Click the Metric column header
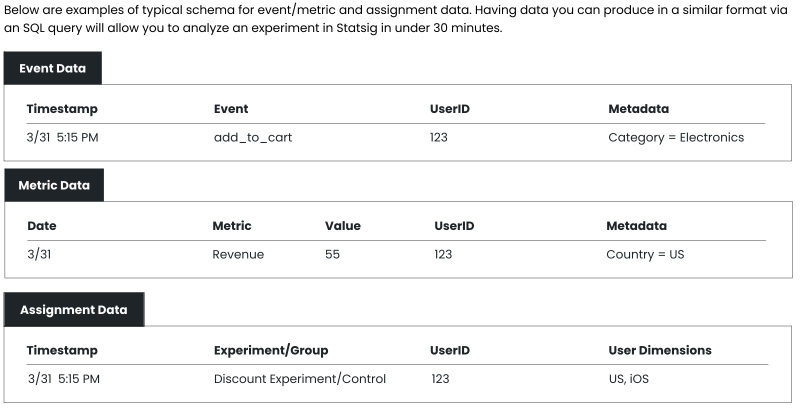This screenshot has width=800, height=410. (x=232, y=226)
